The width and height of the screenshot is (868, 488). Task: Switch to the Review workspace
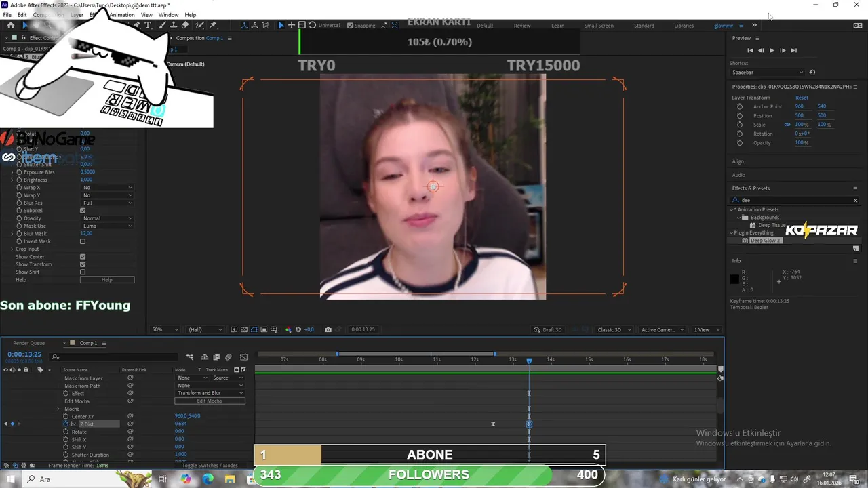pyautogui.click(x=522, y=26)
